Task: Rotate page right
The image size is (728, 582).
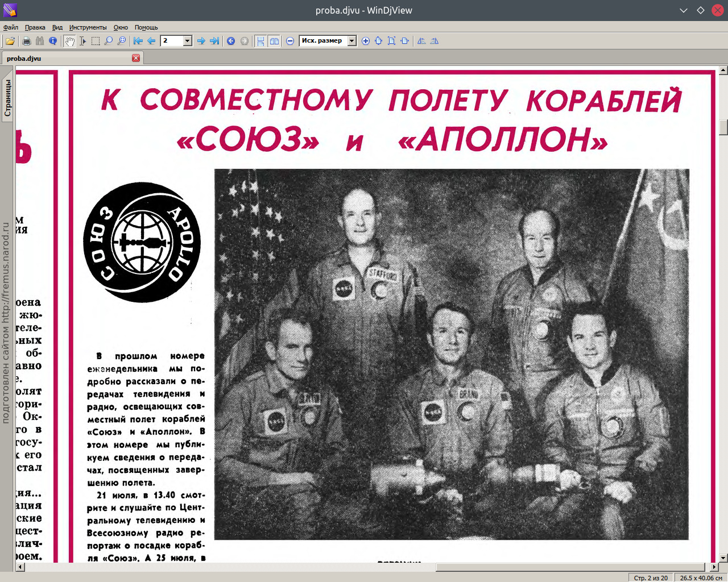Action: [435, 41]
